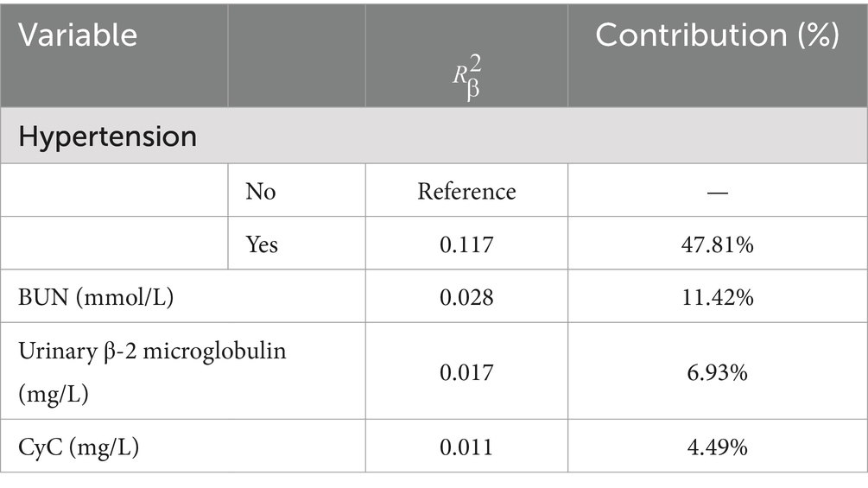This screenshot has height=488, width=868.
Task: Click the 47.81% contribution cell
Action: coord(718,244)
